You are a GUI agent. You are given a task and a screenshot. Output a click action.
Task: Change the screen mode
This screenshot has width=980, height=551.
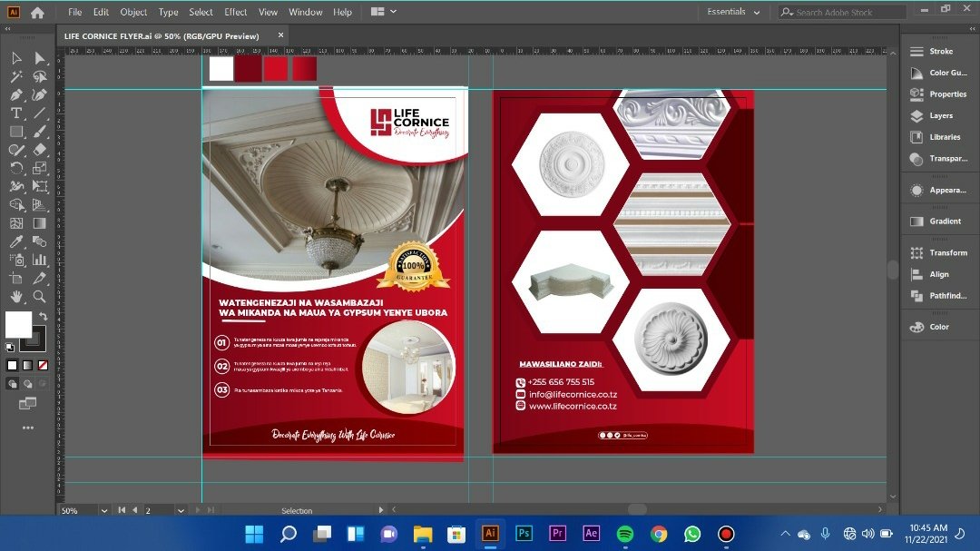[27, 404]
